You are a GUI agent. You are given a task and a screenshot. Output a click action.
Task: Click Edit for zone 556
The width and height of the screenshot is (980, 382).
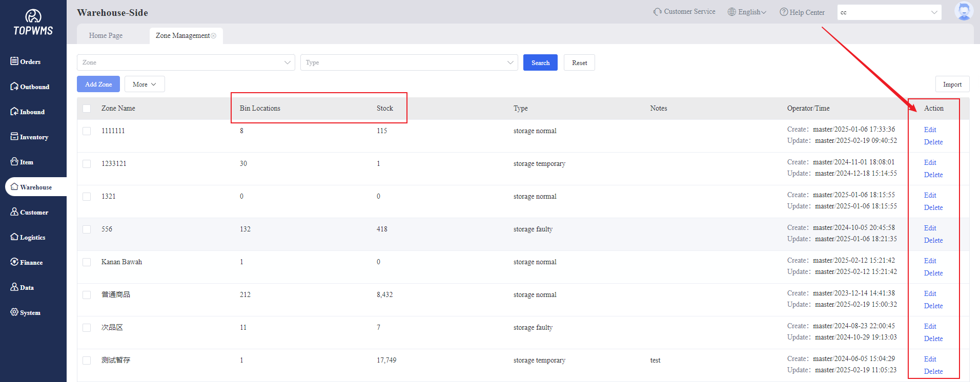tap(930, 228)
